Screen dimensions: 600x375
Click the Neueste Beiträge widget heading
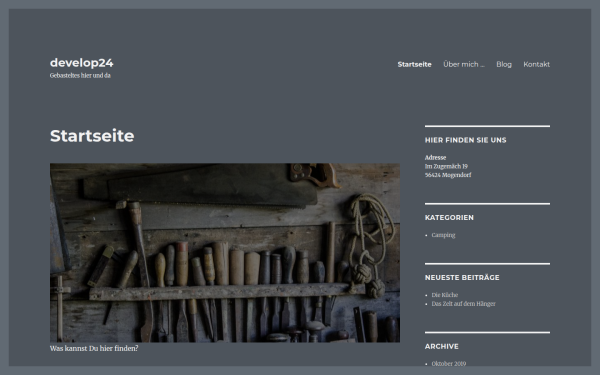pos(462,277)
